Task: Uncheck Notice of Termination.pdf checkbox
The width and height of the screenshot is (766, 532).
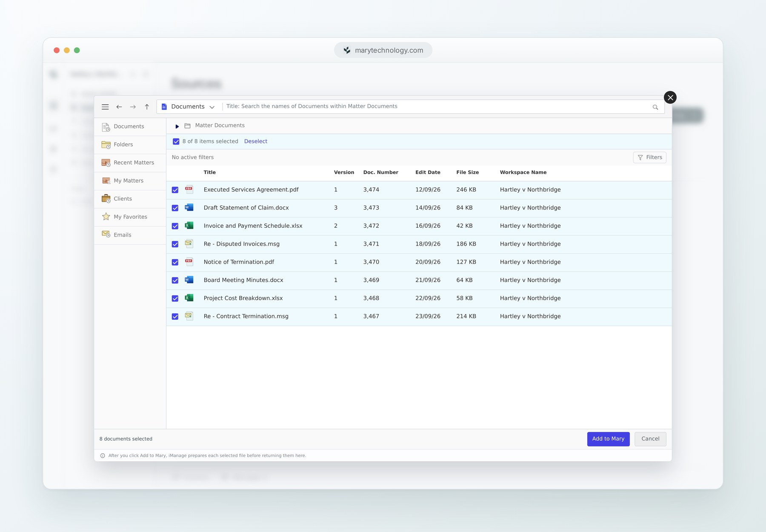Action: [x=175, y=262]
